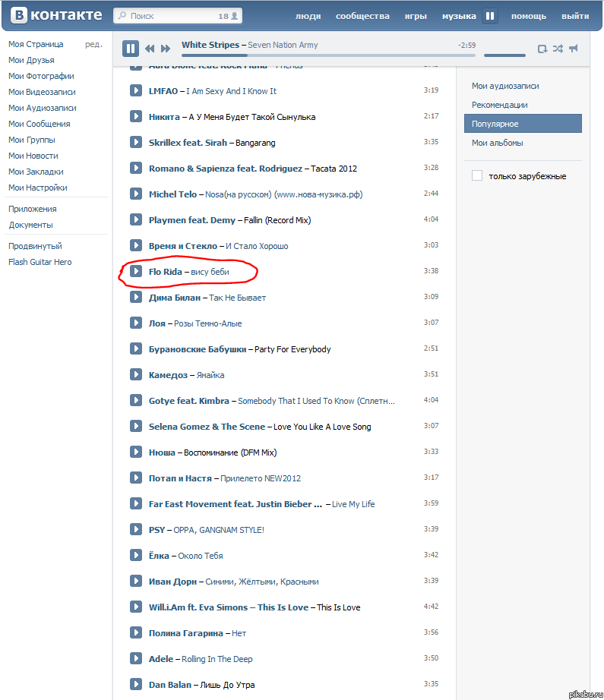Viewport: 604px width, 700px height.
Task: Click the '18' people counter in search box
Action: click(228, 16)
